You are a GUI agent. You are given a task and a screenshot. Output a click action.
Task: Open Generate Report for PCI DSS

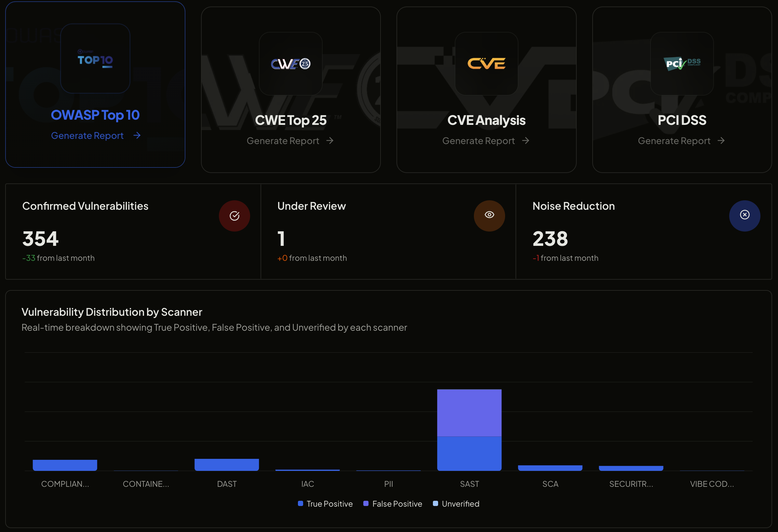[x=674, y=141]
